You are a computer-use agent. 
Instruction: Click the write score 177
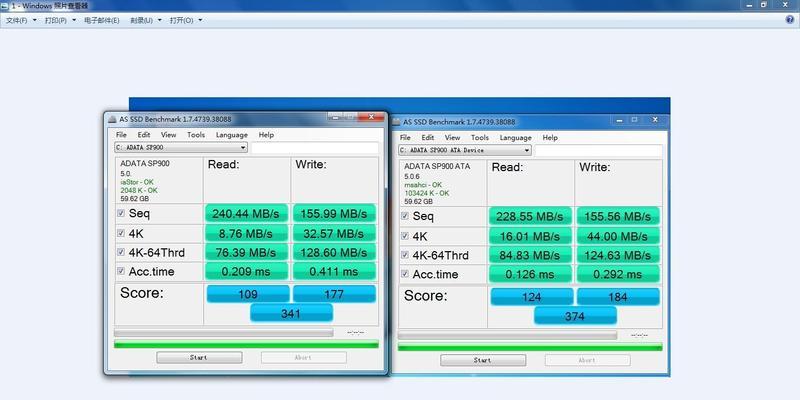[x=334, y=294]
